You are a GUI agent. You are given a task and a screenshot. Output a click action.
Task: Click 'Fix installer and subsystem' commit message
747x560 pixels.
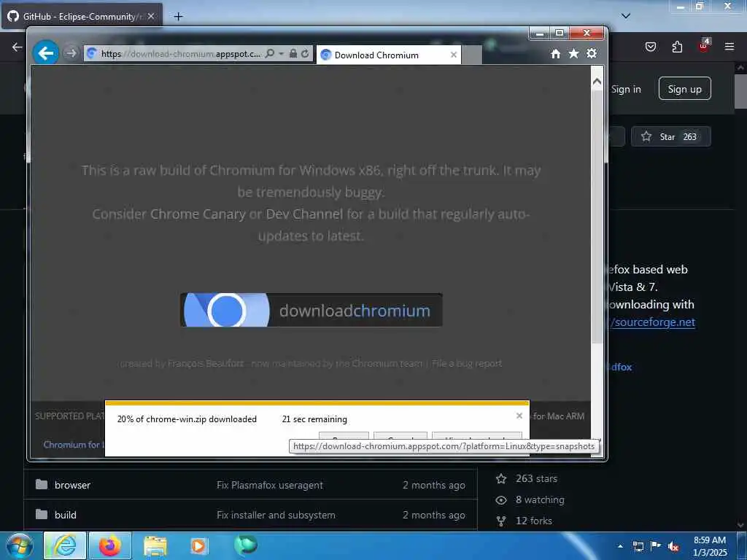coord(276,515)
